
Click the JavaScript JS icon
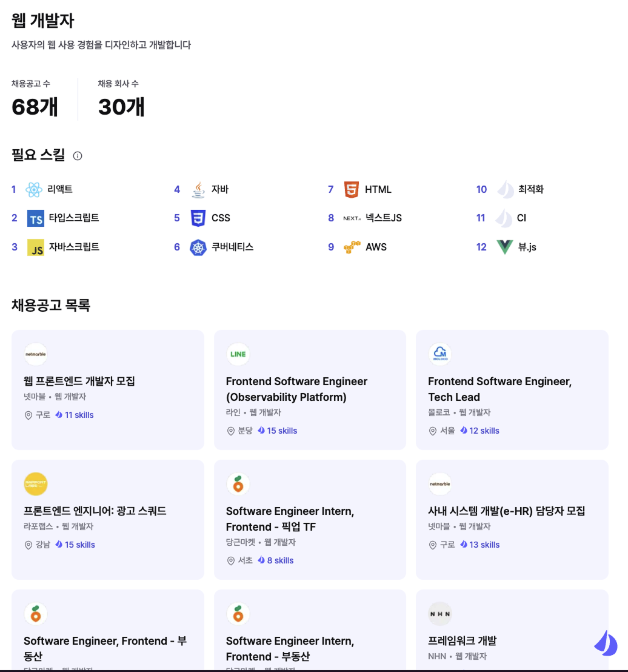point(36,247)
